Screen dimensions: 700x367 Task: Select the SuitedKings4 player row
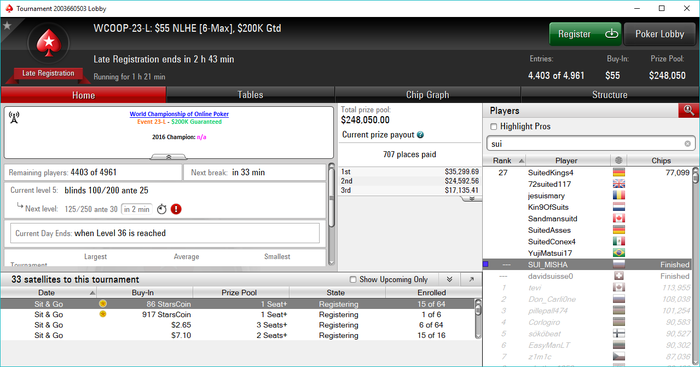(x=588, y=173)
